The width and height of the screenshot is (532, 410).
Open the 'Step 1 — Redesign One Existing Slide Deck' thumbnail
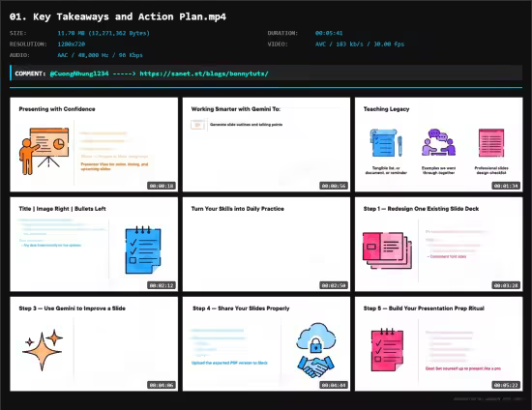click(439, 245)
